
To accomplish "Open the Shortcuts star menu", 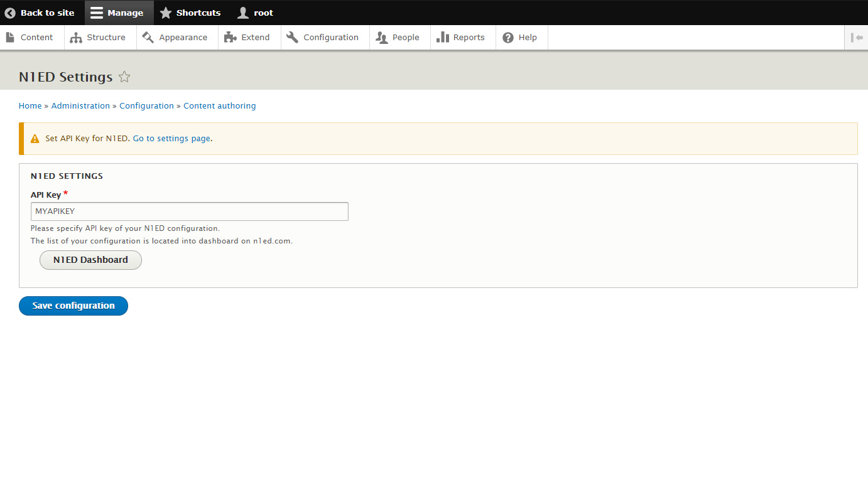I will pos(191,13).
